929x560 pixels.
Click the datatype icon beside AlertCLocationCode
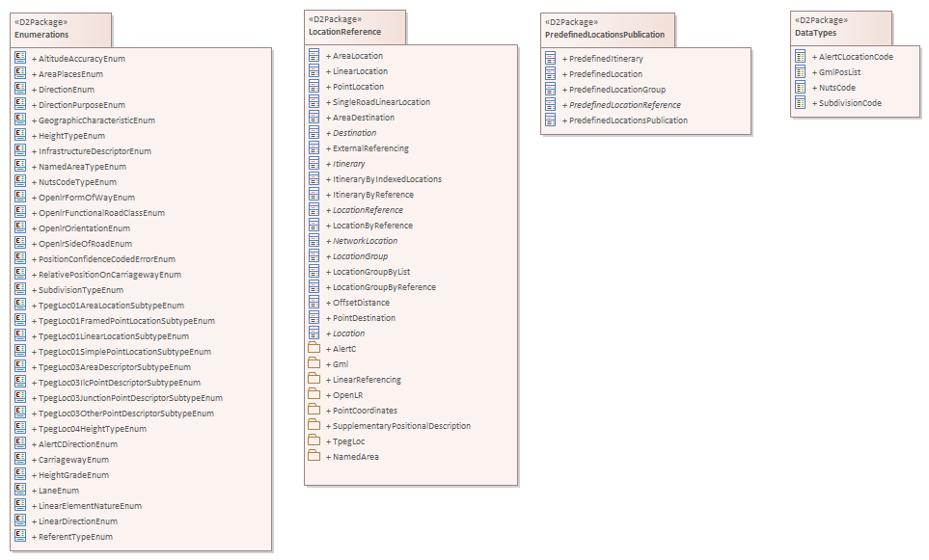[x=800, y=57]
